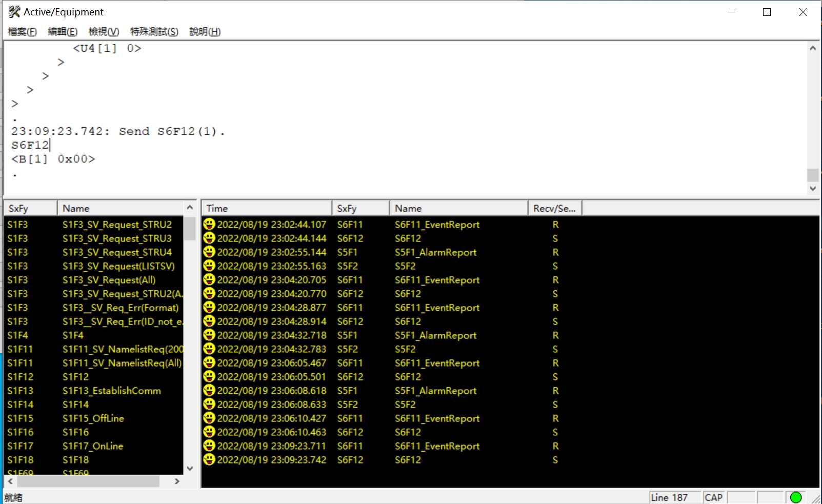Viewport: 822px width, 504px height.
Task: Click smiley icon of 23:04:20.705 row
Action: click(209, 279)
